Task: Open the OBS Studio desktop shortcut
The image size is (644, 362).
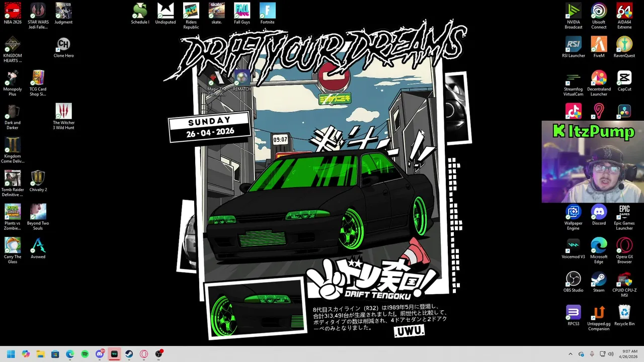Action: 574,282
